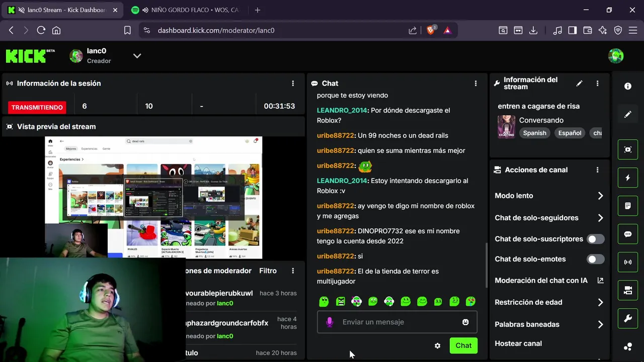Open Información de la sesión options menu

[x=293, y=83]
